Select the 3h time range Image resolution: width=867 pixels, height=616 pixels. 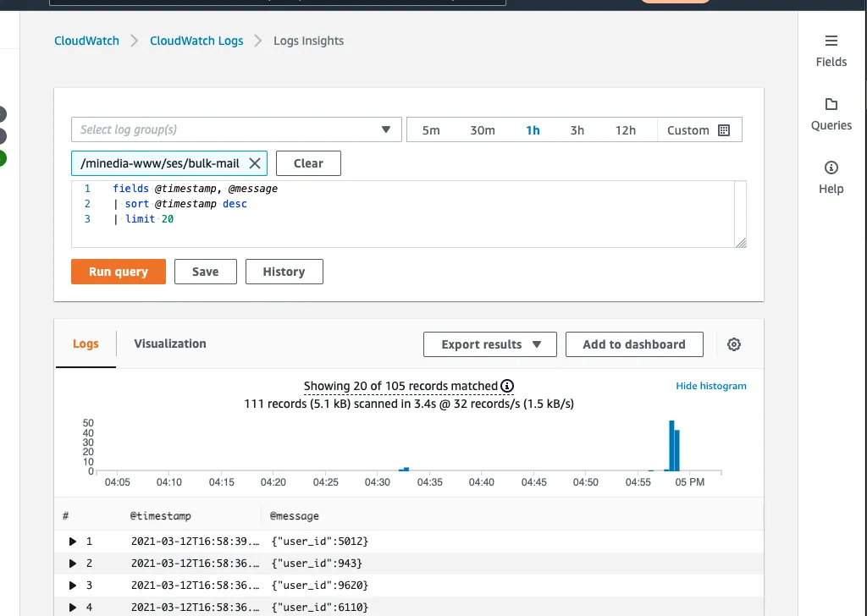pos(577,130)
